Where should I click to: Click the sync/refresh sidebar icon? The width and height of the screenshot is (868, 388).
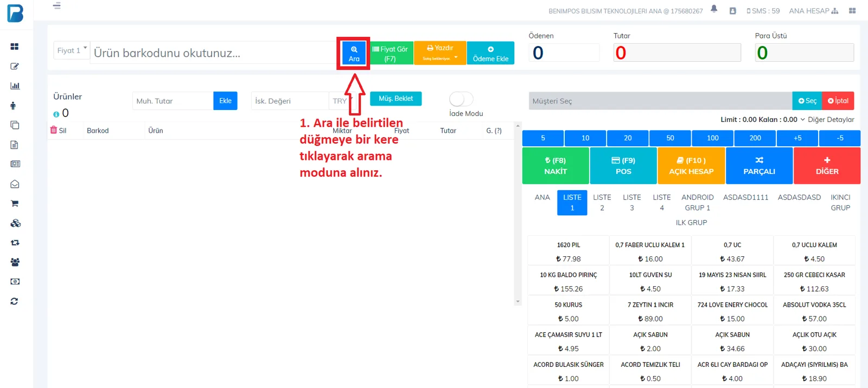tap(14, 301)
